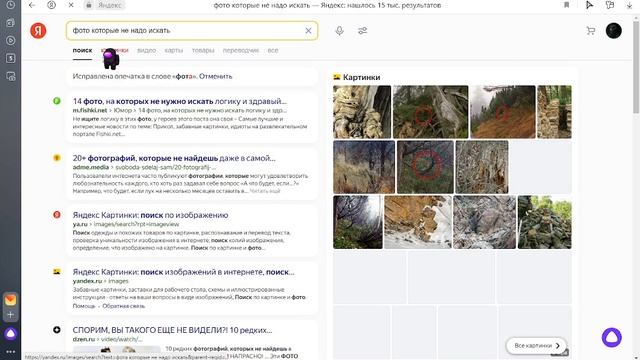640x360 pixels.
Task: Click the lock icon beside Яндекс address
Action: (89, 5)
